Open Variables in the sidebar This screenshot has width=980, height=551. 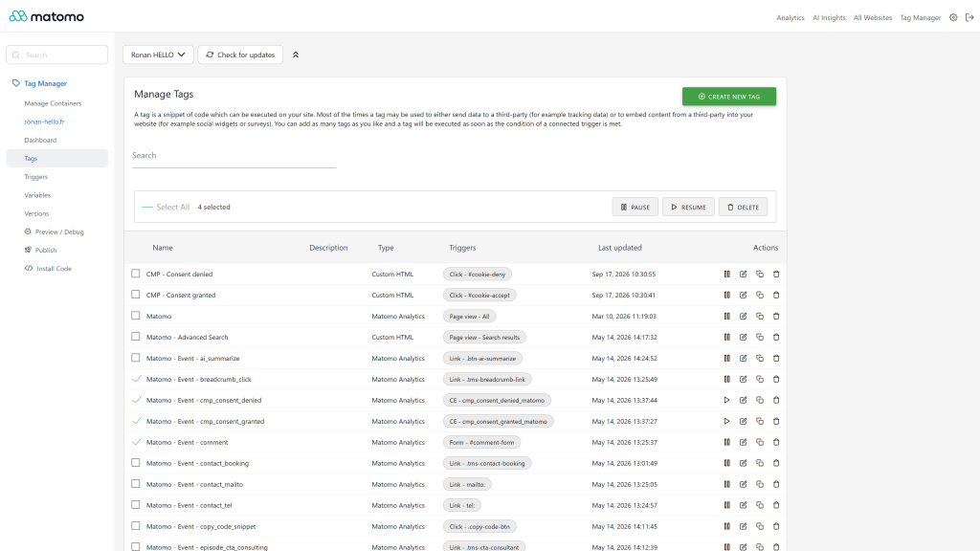tap(37, 195)
